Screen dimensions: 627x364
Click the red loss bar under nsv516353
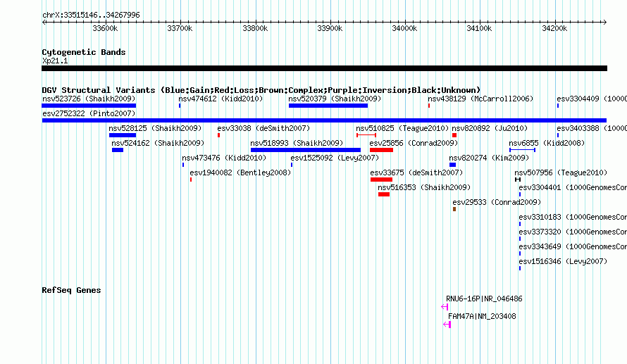click(x=384, y=194)
